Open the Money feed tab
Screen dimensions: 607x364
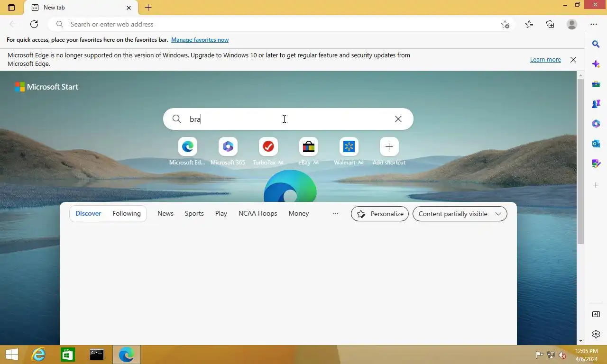299,213
